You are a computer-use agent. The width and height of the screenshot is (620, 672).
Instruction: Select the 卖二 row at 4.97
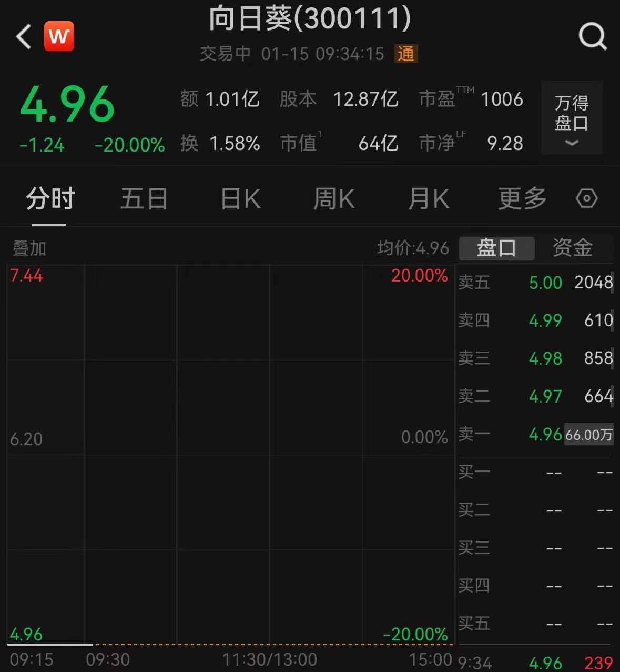tap(535, 396)
